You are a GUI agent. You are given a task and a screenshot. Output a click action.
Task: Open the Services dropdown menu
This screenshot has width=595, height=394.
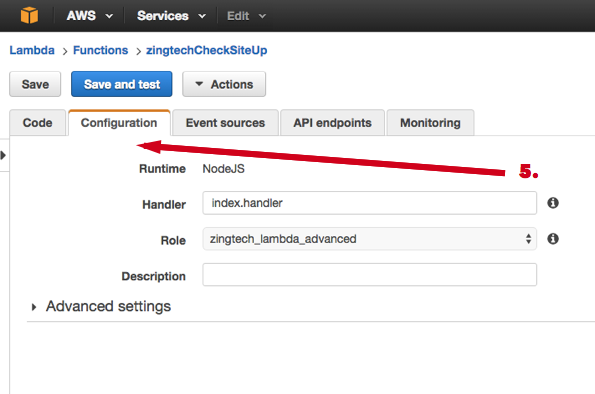pyautogui.click(x=171, y=16)
